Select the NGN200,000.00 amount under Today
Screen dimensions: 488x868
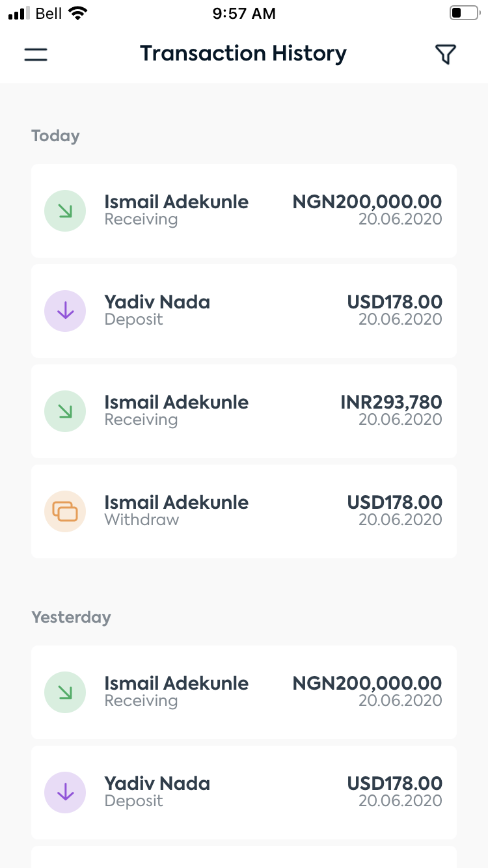pyautogui.click(x=367, y=202)
